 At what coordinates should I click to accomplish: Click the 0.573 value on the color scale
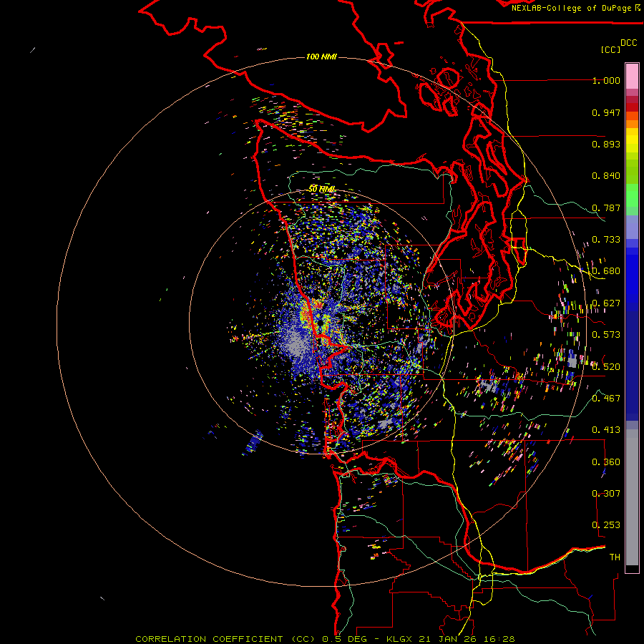606,335
